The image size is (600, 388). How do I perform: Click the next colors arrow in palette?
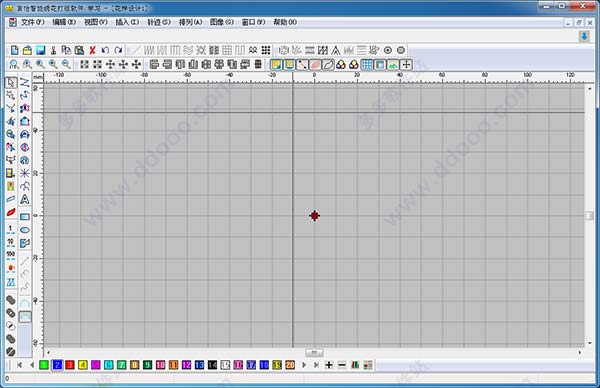pos(304,365)
